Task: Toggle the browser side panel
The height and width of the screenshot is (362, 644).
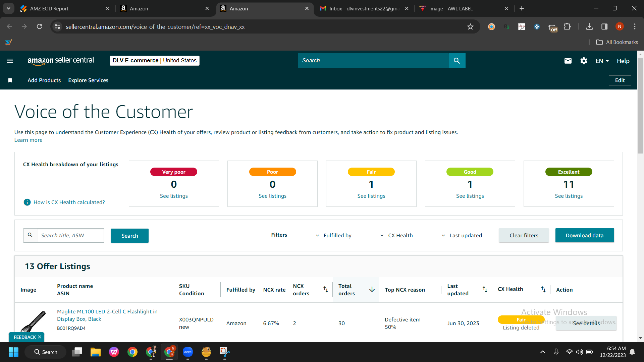Action: click(604, 26)
